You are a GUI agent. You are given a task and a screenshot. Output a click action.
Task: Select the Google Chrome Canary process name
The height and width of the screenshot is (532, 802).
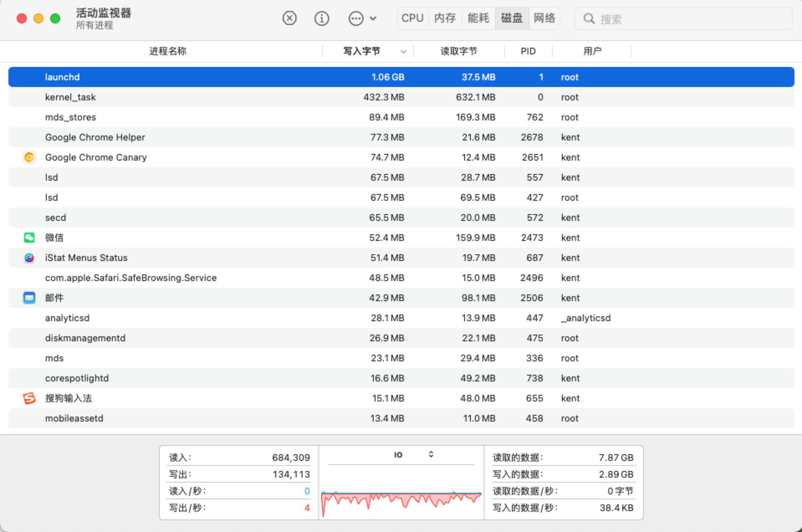(96, 157)
